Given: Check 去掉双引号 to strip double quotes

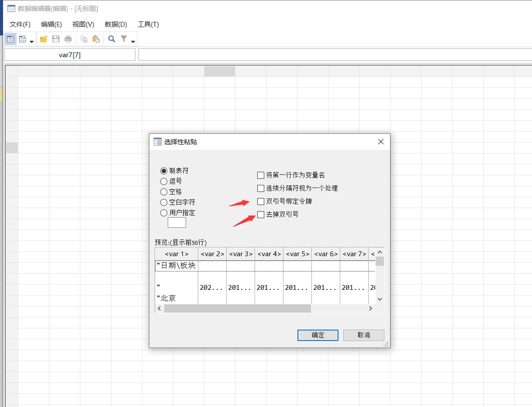Looking at the screenshot, I should click(260, 214).
